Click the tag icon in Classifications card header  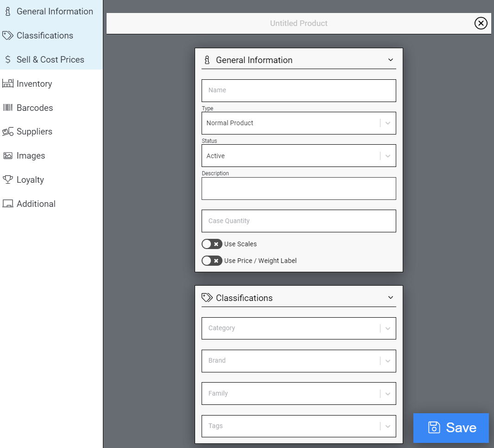click(207, 298)
